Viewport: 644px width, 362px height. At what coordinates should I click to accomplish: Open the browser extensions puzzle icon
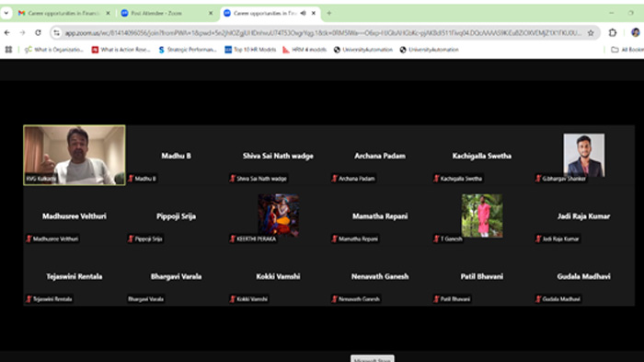(613, 32)
